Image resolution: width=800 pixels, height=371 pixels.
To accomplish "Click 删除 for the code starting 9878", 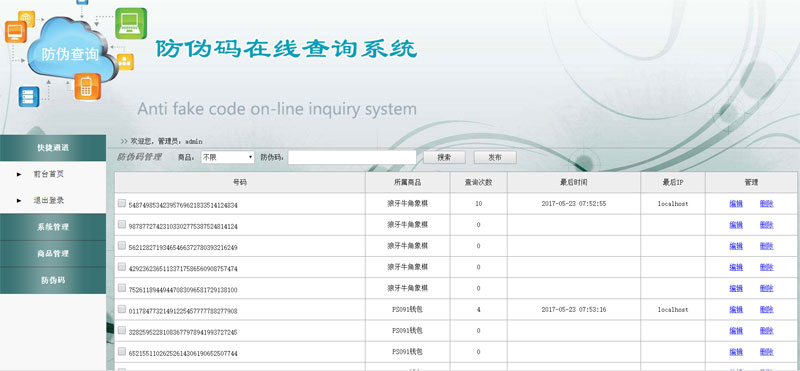I will tap(766, 225).
